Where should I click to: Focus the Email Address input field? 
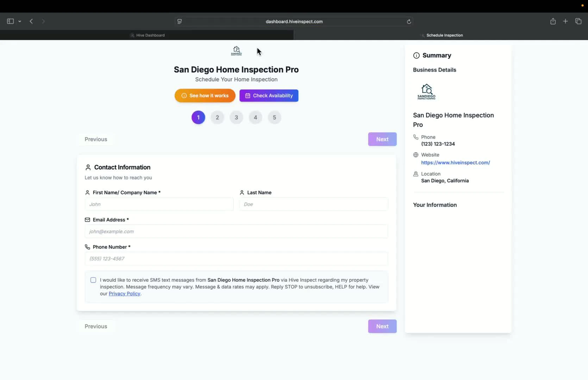[x=236, y=232]
